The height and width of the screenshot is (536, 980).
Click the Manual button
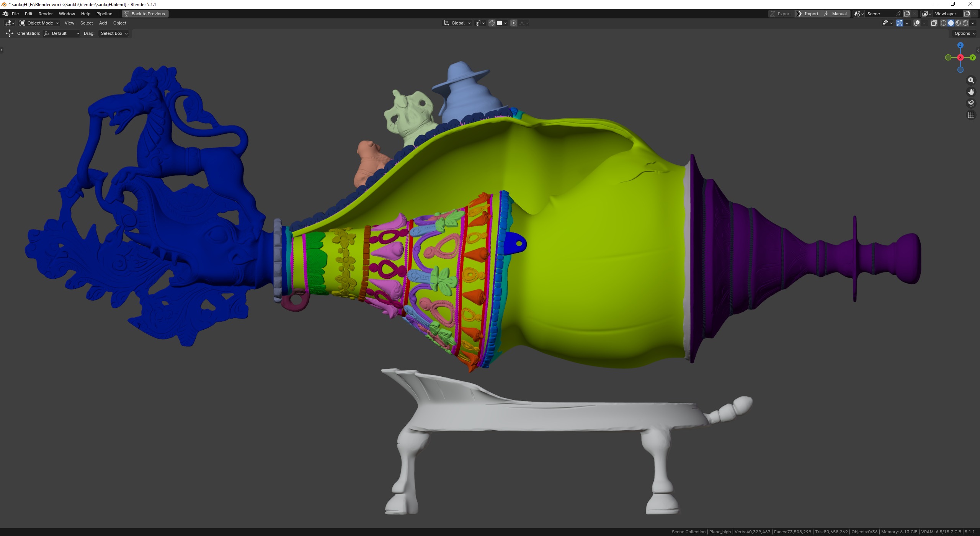click(x=836, y=14)
